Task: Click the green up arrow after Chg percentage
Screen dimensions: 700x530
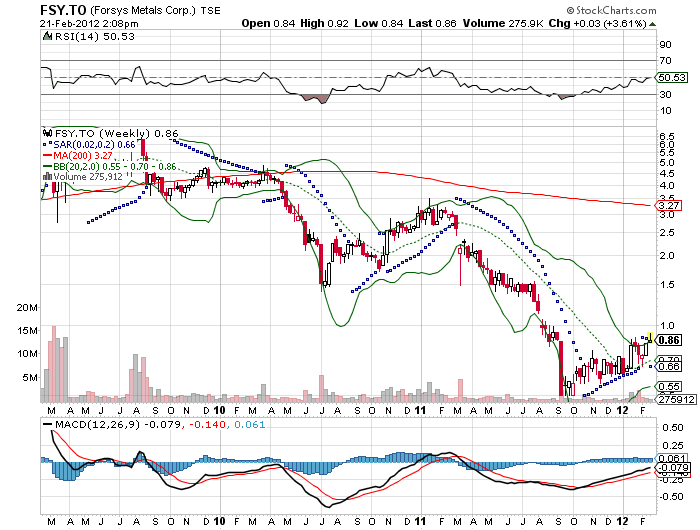Action: click(652, 24)
